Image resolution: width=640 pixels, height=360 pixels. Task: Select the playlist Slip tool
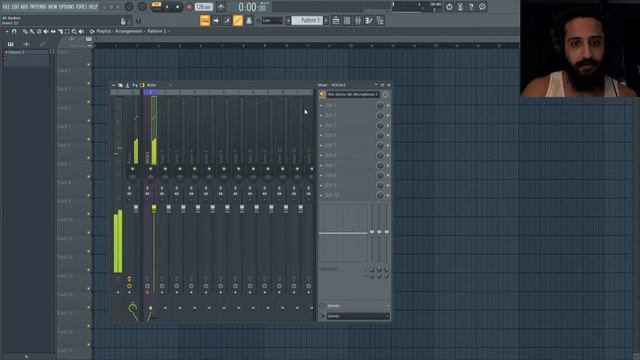[x=53, y=31]
